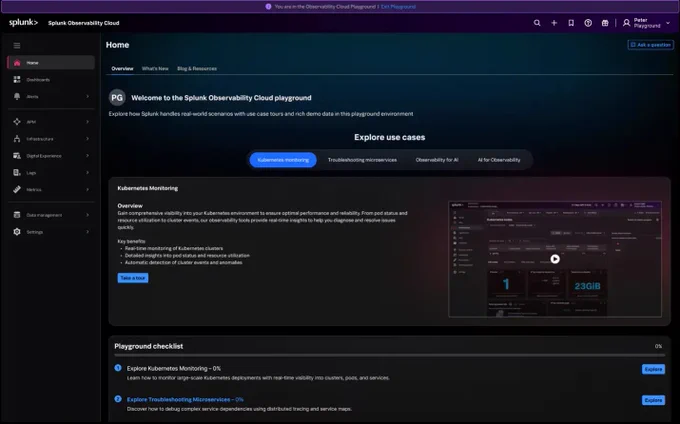Click the PG avatar badge
The height and width of the screenshot is (424, 680).
117,98
